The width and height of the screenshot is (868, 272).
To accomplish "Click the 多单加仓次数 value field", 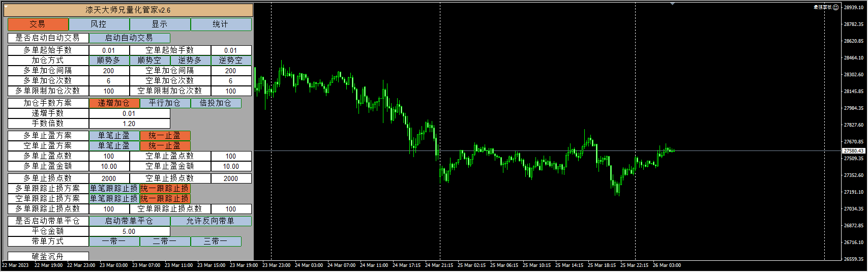I will click(x=109, y=81).
